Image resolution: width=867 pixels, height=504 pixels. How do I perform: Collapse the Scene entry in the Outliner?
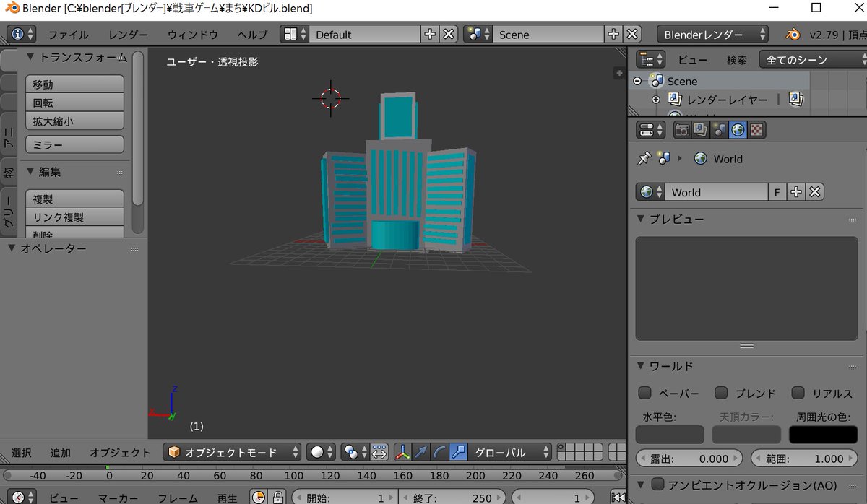tap(637, 81)
